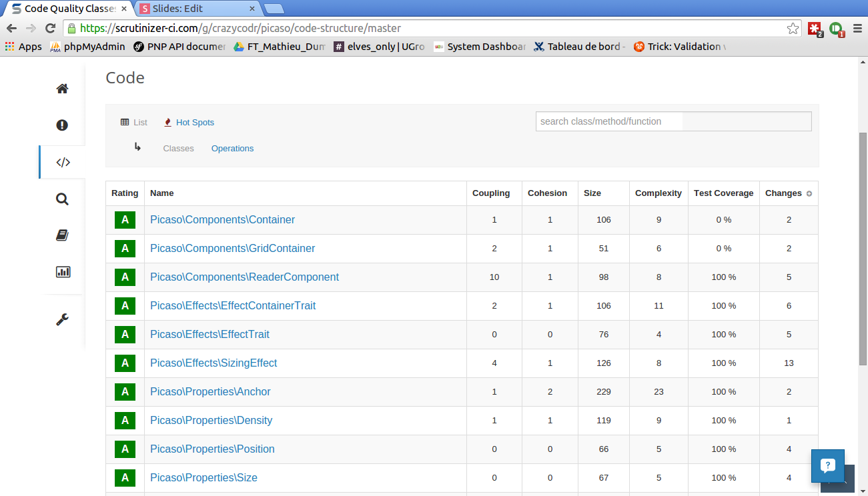868x496 pixels.
Task: Sort by the Cohesion column header
Action: coord(547,193)
